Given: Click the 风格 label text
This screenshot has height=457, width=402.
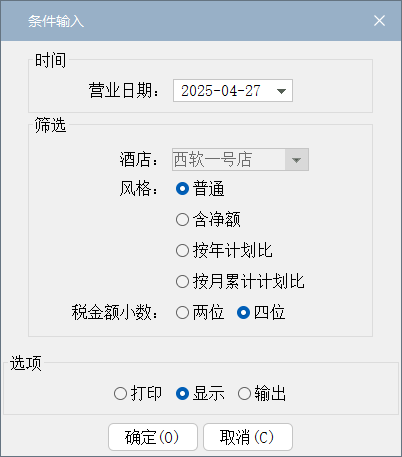Looking at the screenshot, I should [138, 189].
